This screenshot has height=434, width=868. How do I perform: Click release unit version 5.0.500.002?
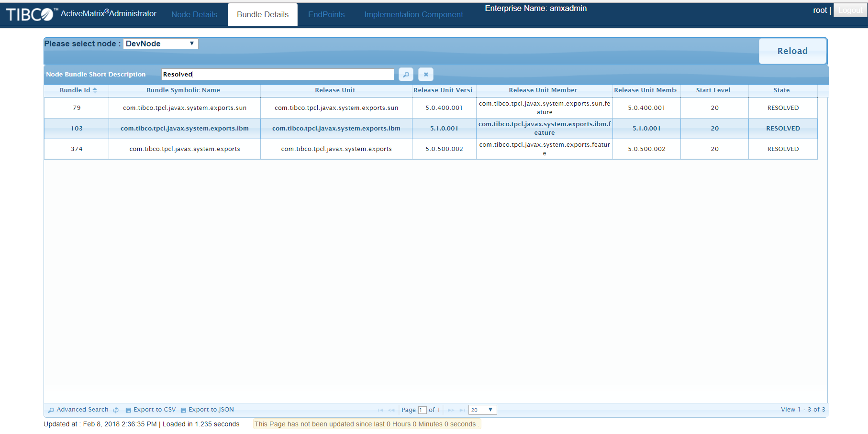tap(444, 149)
